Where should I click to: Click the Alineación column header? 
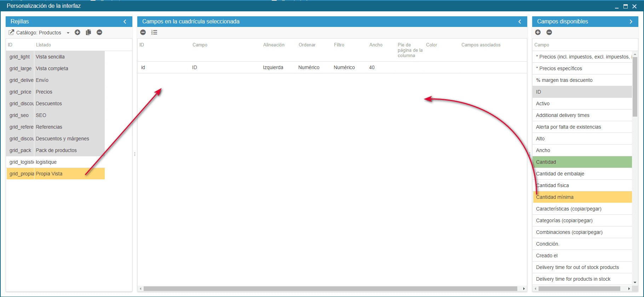click(274, 45)
